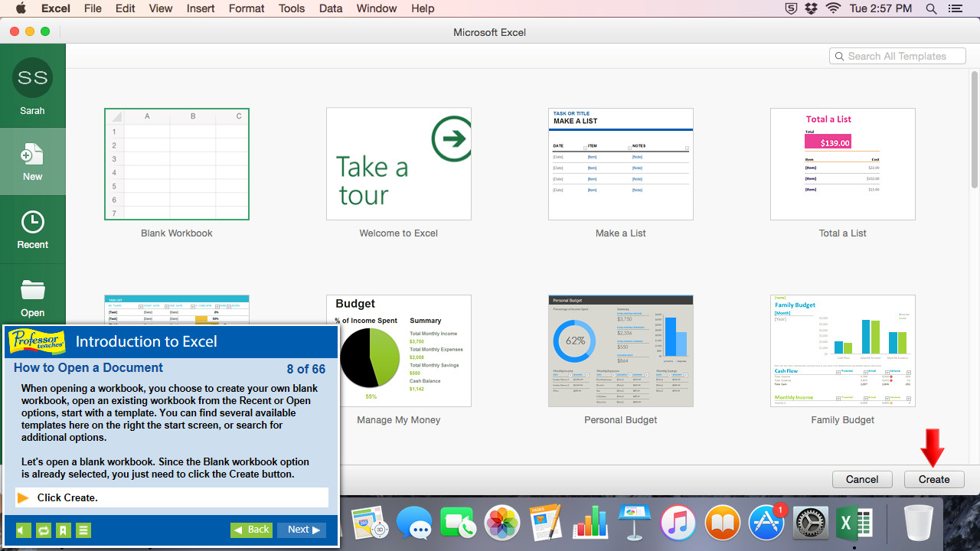Open the New templates panel in sidebar
Viewport: 980px width, 551px height.
pyautogui.click(x=32, y=161)
